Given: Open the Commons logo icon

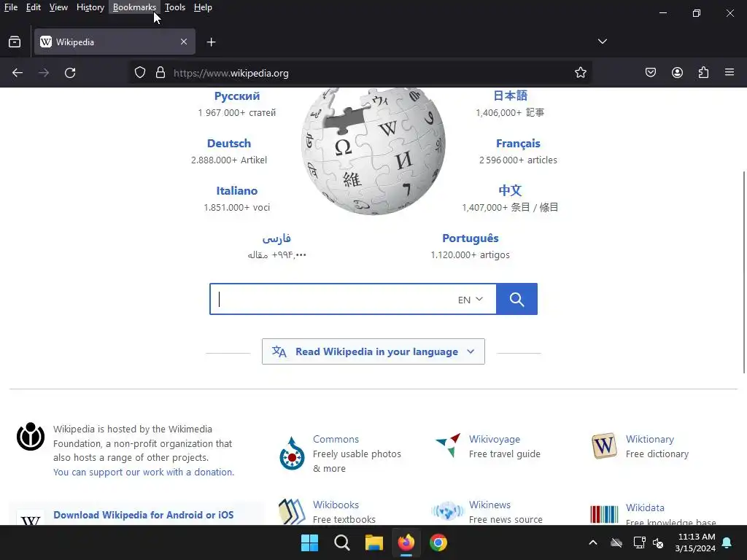Looking at the screenshot, I should 292,454.
